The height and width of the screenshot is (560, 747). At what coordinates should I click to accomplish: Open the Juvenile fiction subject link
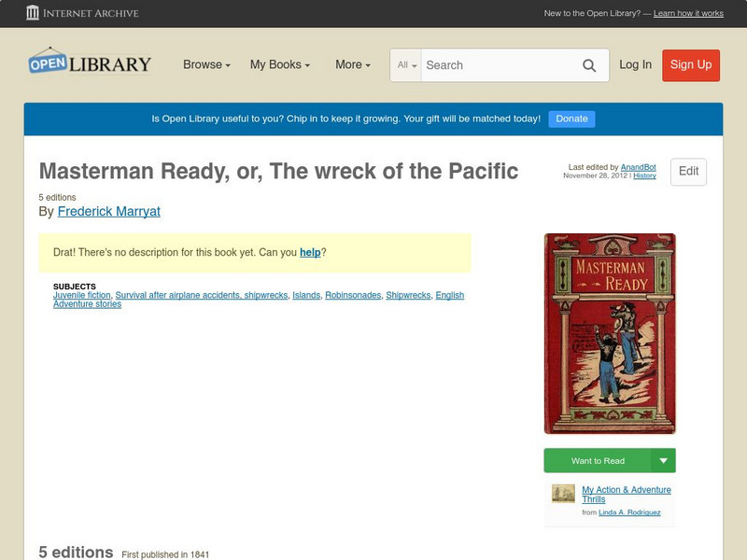(x=81, y=294)
